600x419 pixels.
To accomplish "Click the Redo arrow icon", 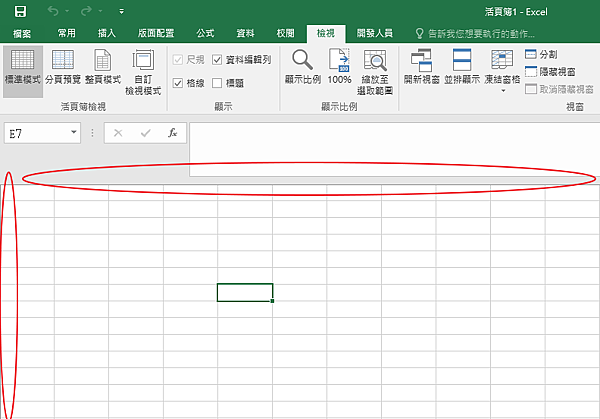I will [86, 11].
